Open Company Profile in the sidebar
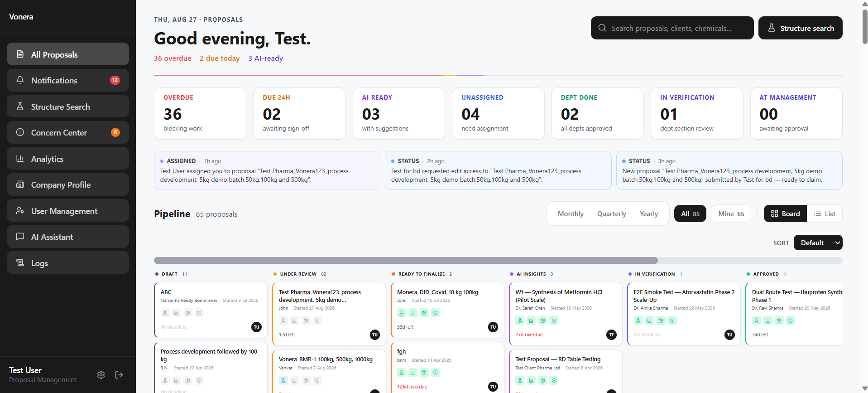This screenshot has width=868, height=393. pyautogui.click(x=68, y=184)
